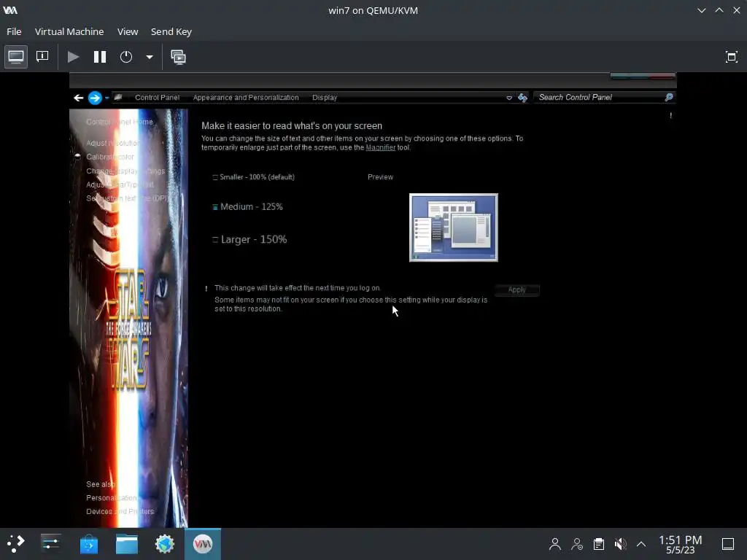Image resolution: width=747 pixels, height=560 pixels.
Task: Click the second user tray icon
Action: click(x=577, y=544)
